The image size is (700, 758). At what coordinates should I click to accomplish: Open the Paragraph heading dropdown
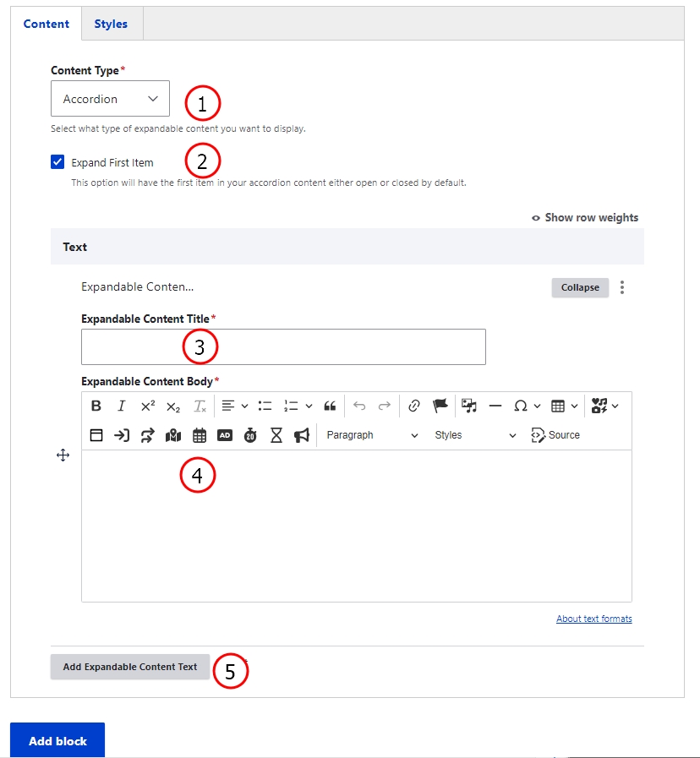371,435
